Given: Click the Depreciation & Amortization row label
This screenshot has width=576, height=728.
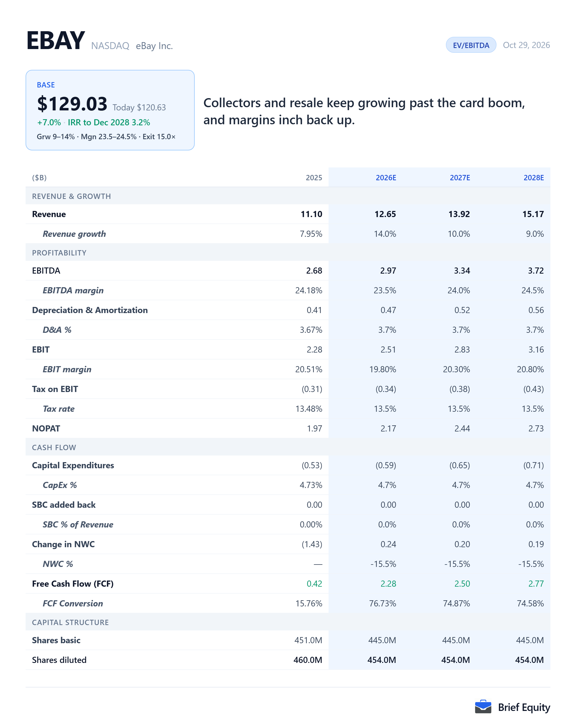Looking at the screenshot, I should (90, 310).
